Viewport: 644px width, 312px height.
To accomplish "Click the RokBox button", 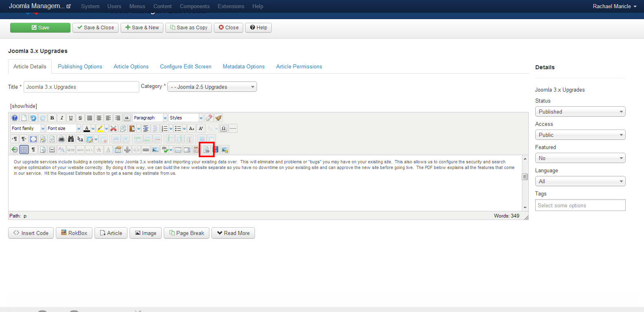I will pyautogui.click(x=74, y=233).
